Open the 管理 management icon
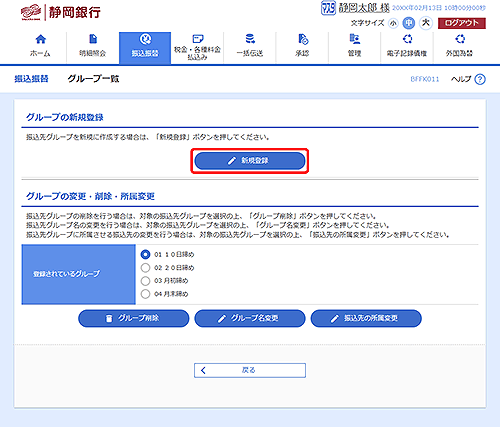Screen dimensions: 500x427 (x=355, y=39)
